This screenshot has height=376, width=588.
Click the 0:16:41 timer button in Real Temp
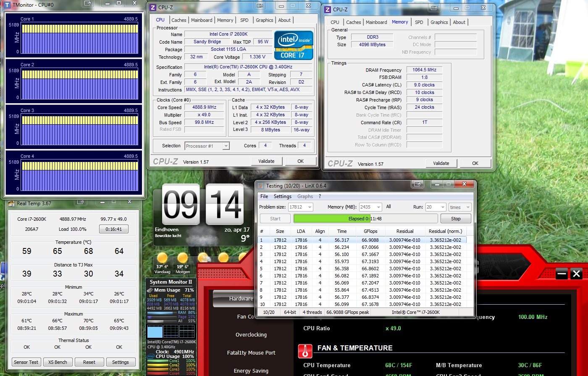click(x=114, y=229)
